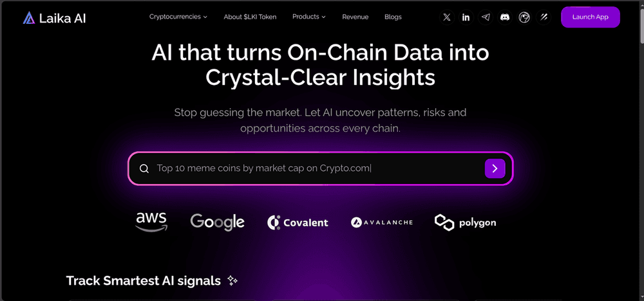The image size is (644, 301).
Task: Click the Discord icon
Action: 505,17
